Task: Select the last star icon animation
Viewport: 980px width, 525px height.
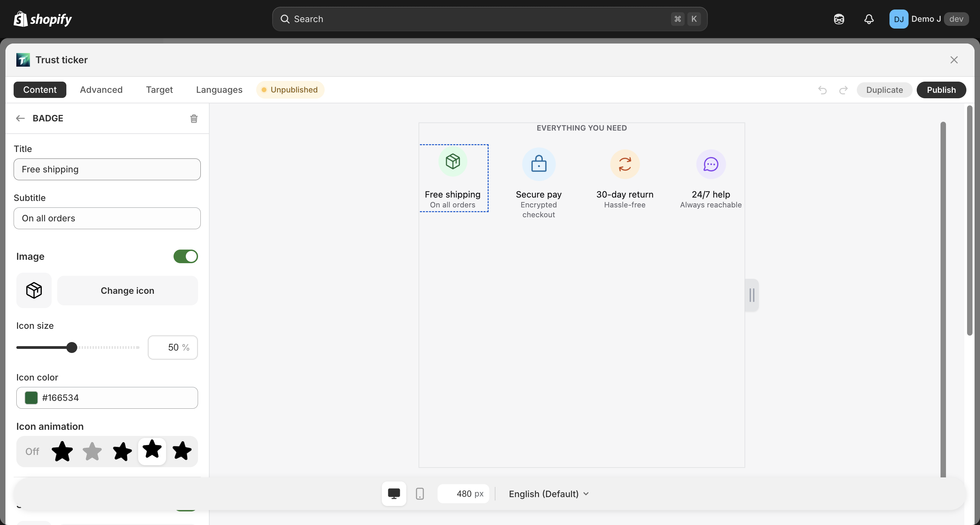Action: pos(182,451)
